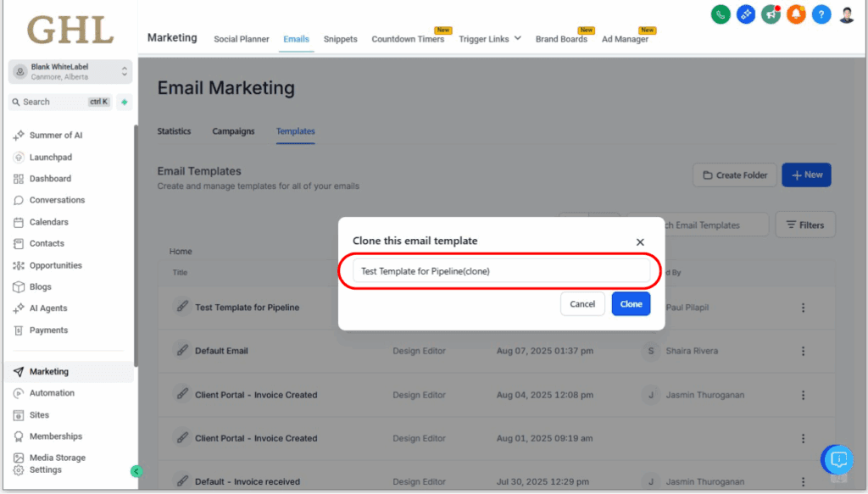Open the Snippets tab
868x494 pixels.
341,39
